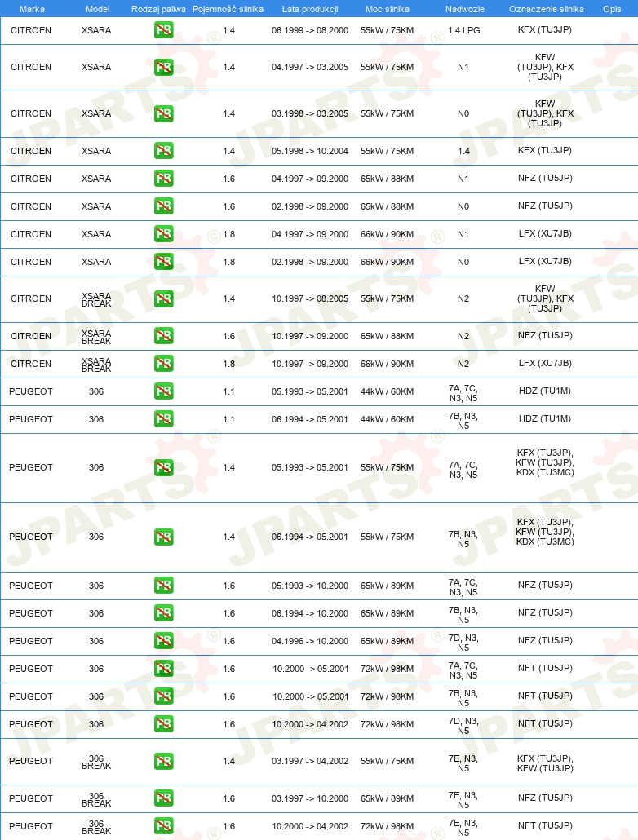Click the Opis column header
The width and height of the screenshot is (638, 840).
pos(612,9)
